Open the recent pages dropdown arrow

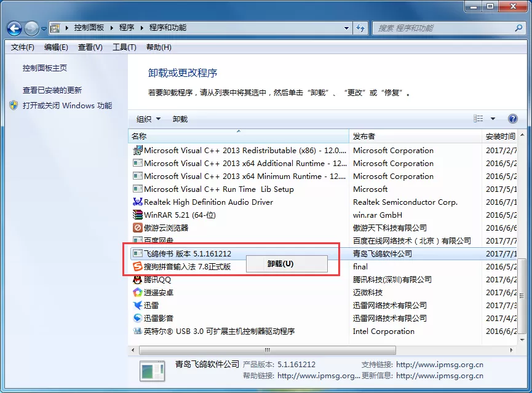pyautogui.click(x=44, y=29)
